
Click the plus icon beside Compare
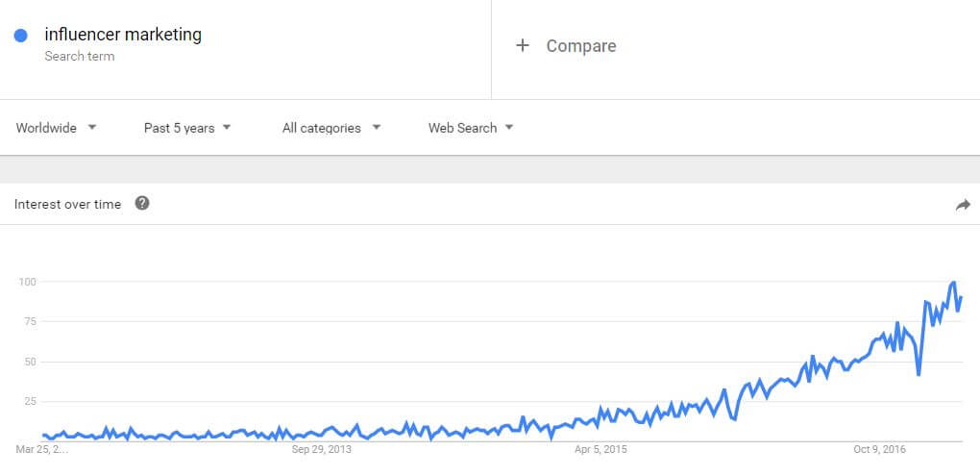pos(523,45)
